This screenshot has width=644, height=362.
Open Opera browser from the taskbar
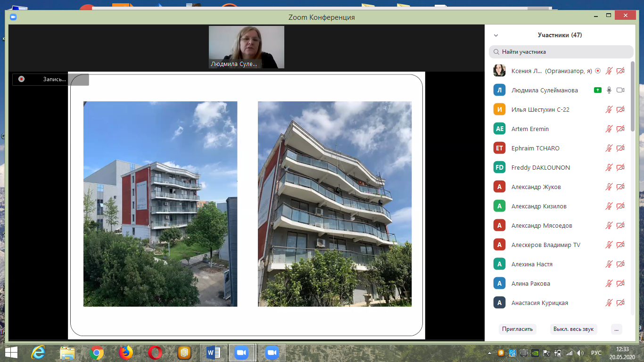tap(155, 353)
